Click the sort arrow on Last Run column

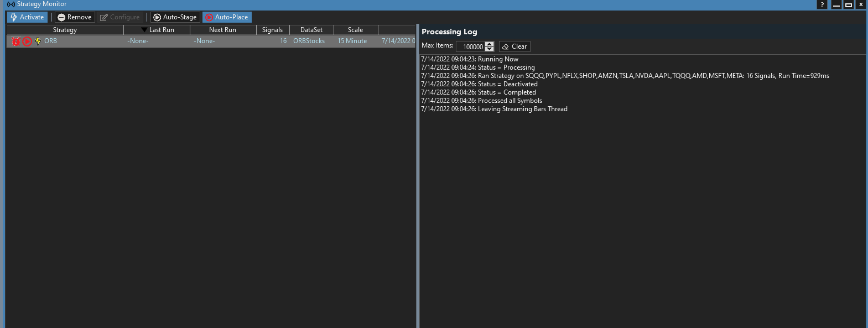tap(144, 30)
